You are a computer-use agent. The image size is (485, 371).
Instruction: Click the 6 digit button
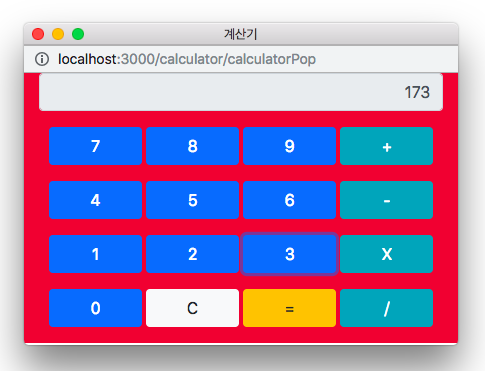click(x=289, y=200)
